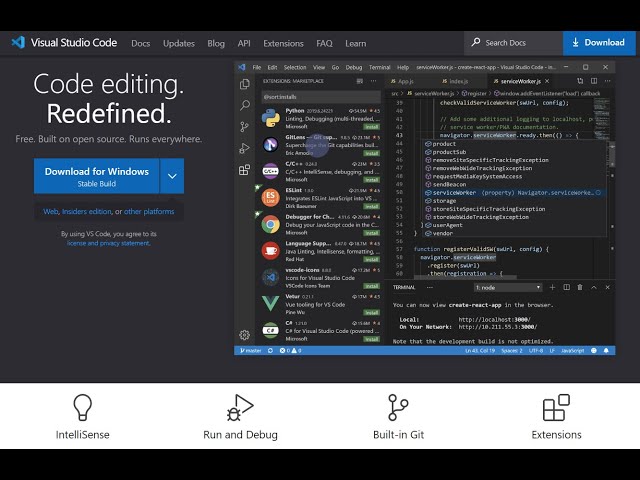
Task: Open the File menu in the editor
Action: 256,67
